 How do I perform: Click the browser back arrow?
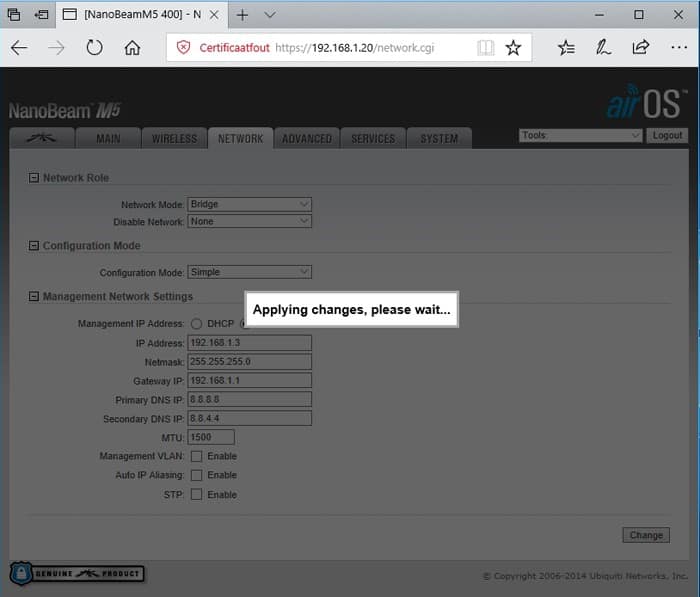pos(19,48)
